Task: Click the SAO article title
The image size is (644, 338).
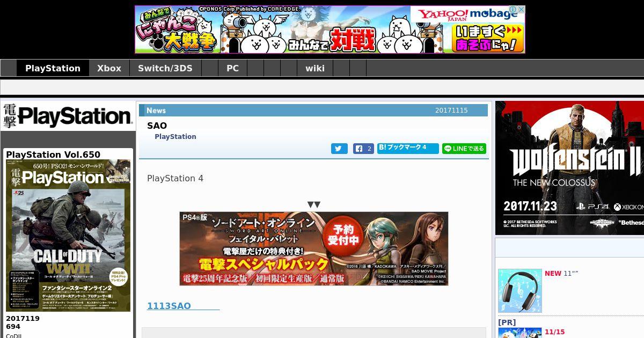Action: coord(157,126)
